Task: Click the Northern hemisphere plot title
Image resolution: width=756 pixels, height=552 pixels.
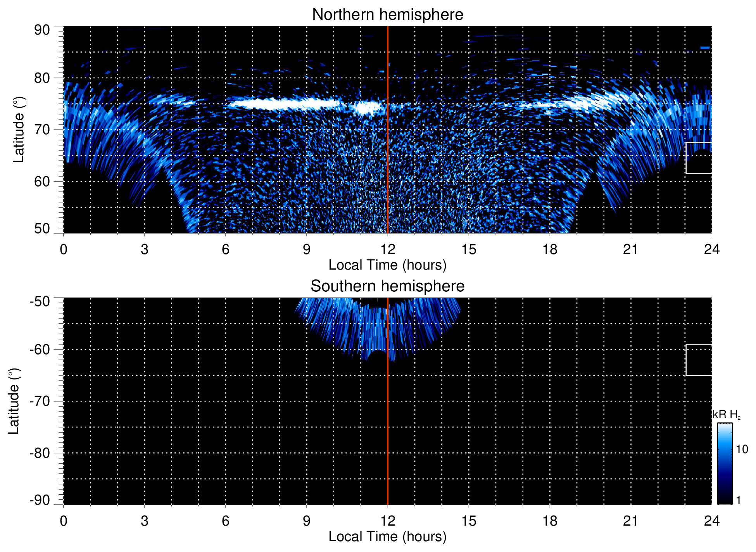Action: click(x=387, y=15)
